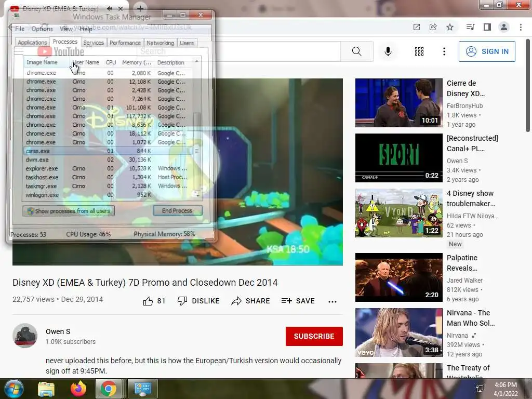Viewport: 532px width, 399px height.
Task: Select the dwm.exe process row
Action: 109,160
